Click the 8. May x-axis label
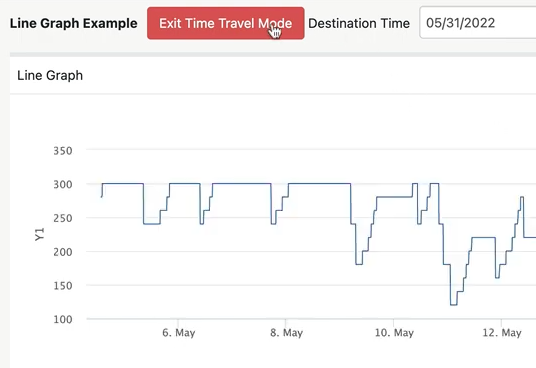Screen dimensions: 536x368 tap(286, 332)
